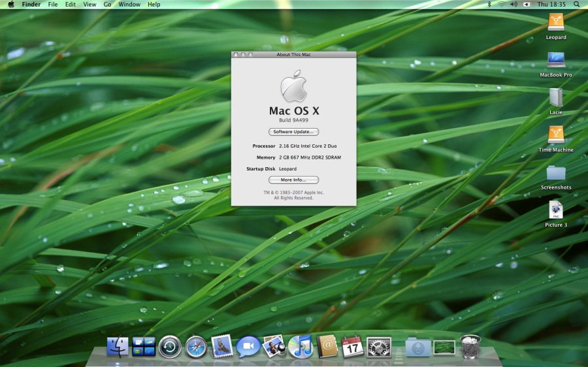Screen dimensions: 588x367
Task: Open the Screenshots folder on desktop
Action: [556, 173]
